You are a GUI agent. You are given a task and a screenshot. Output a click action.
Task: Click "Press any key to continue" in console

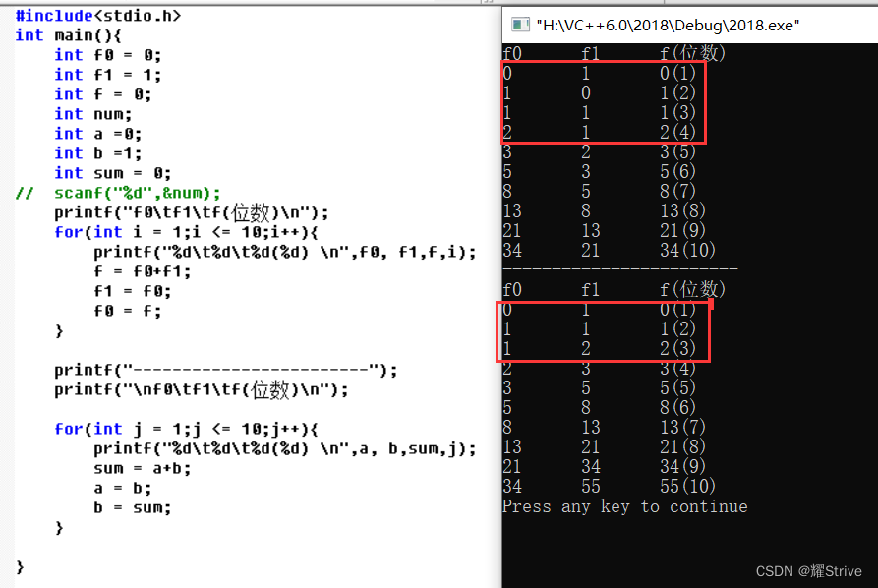[625, 506]
